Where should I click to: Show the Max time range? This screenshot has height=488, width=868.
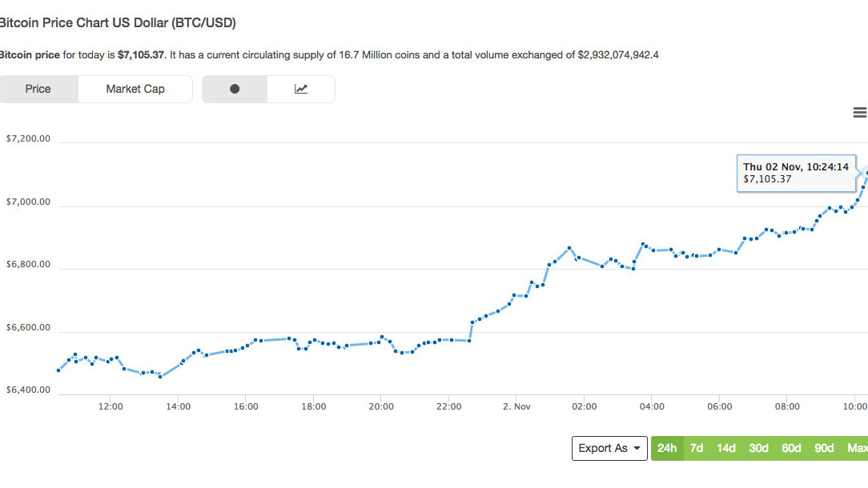click(x=857, y=448)
